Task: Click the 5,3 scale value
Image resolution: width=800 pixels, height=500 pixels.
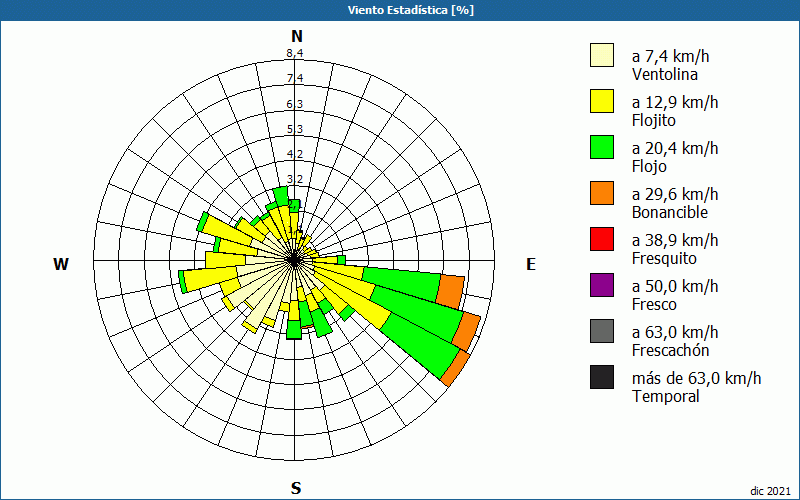Action: [295, 129]
